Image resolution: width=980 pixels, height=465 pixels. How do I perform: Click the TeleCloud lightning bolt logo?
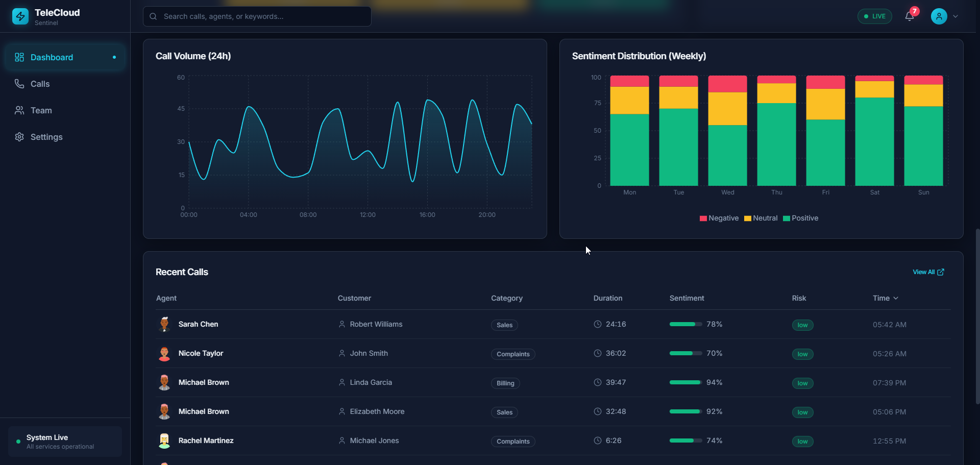[x=20, y=16]
